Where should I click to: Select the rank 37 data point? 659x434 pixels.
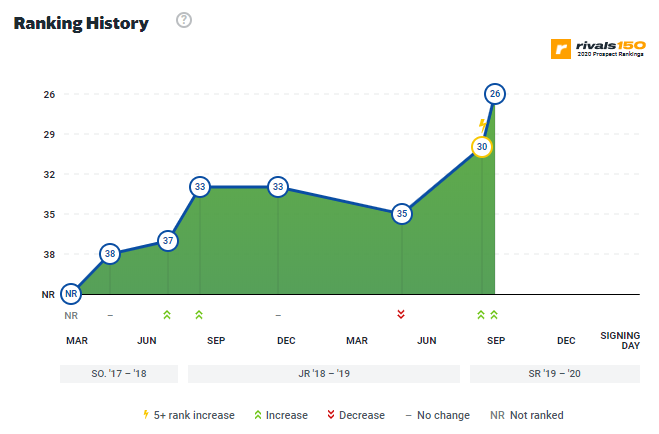pos(167,241)
